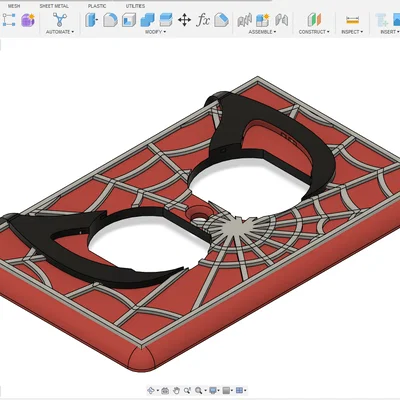Screen dimensions: 400x400
Task: Click the last Assemble joint icon
Action: point(281,20)
